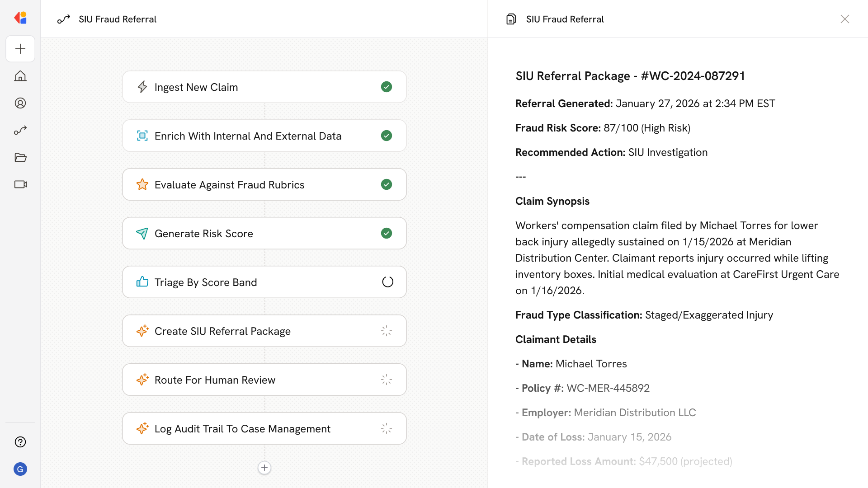Close the SIU Fraud Referral document panel
The width and height of the screenshot is (868, 488).
point(844,19)
